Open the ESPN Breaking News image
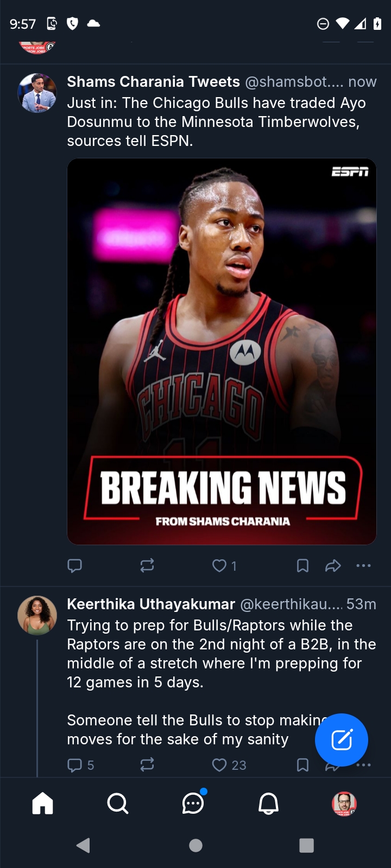The image size is (391, 868). click(222, 351)
